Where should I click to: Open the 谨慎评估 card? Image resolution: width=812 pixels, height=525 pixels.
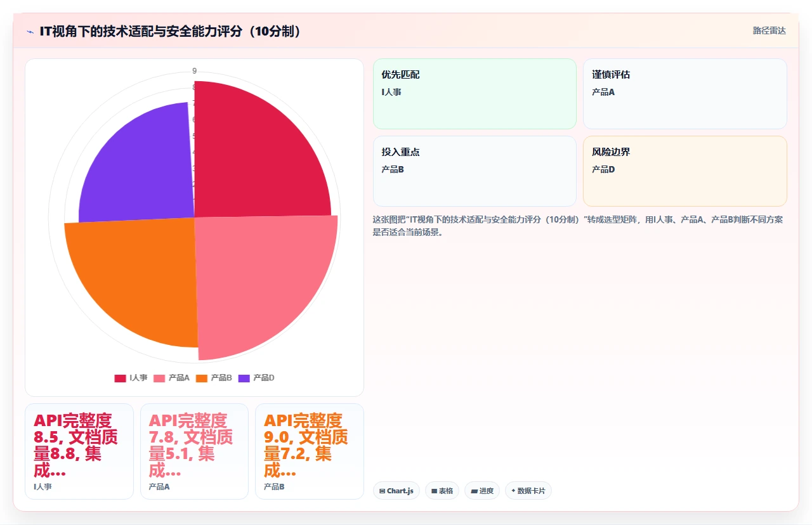tap(685, 94)
